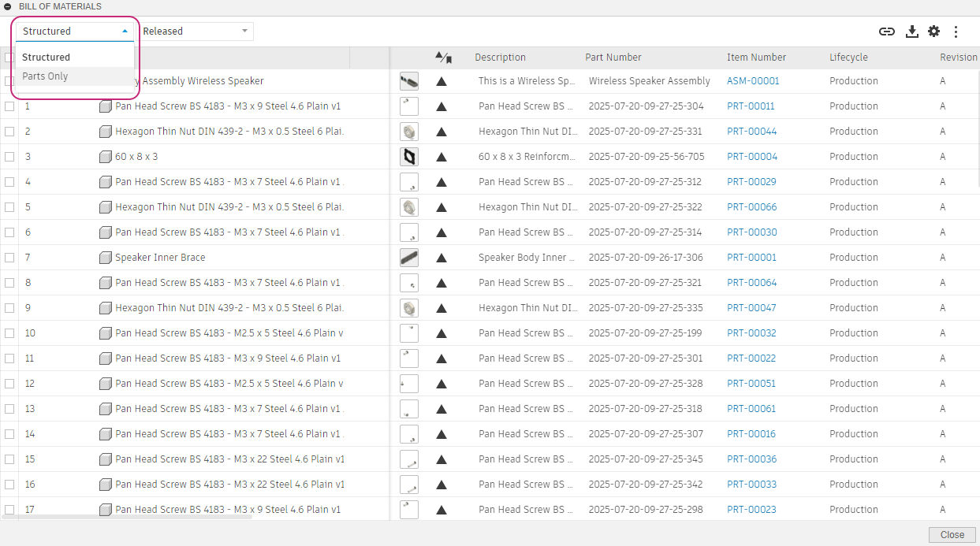
Task: Check the box for row 2
Action: coord(9,132)
